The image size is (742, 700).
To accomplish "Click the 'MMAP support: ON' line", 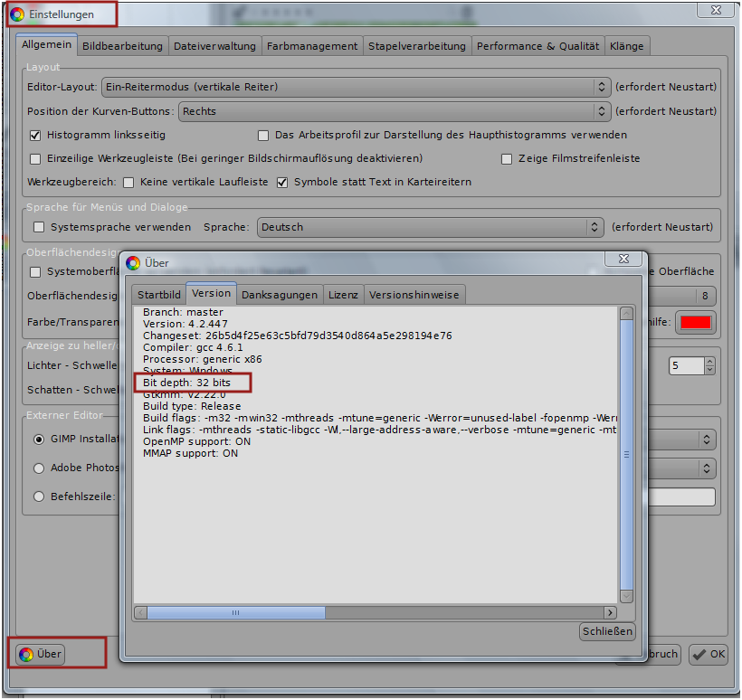I will (190, 454).
